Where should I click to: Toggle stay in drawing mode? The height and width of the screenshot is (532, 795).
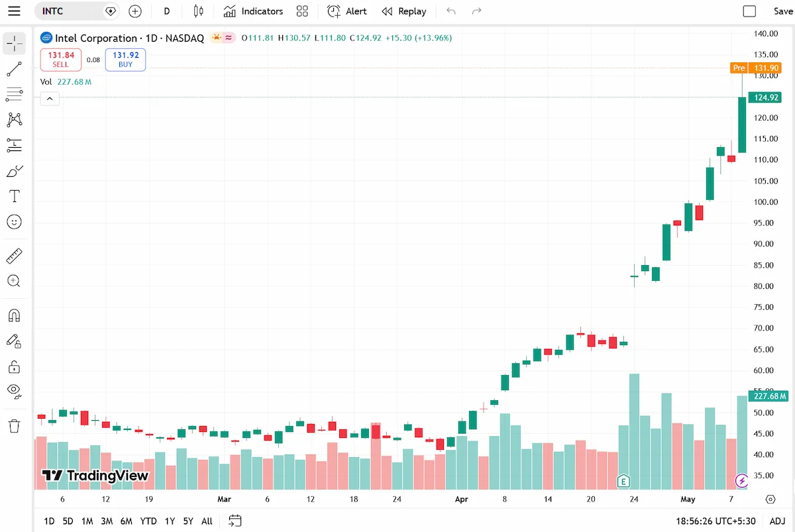[14, 341]
